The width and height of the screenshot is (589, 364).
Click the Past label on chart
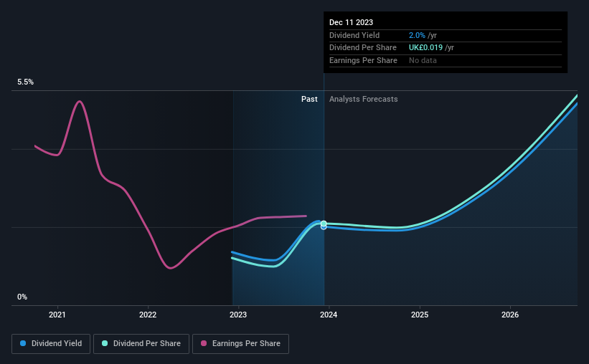click(309, 99)
